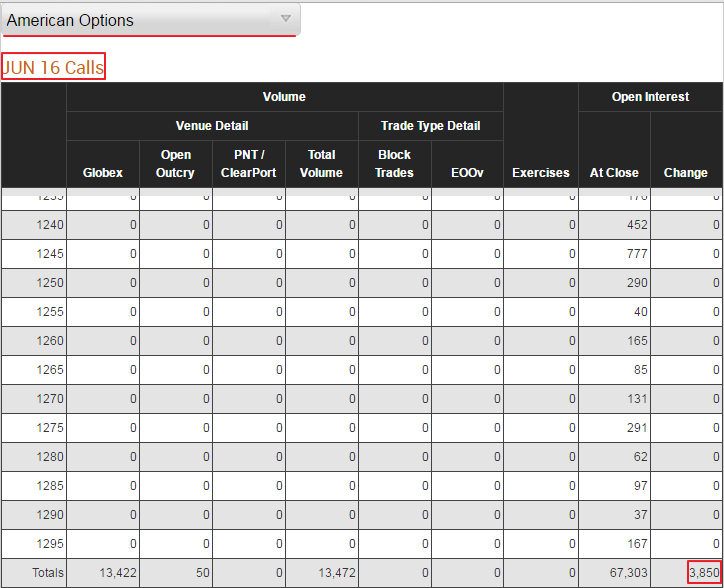
Task: Select the Block Trades column header
Action: click(x=394, y=164)
